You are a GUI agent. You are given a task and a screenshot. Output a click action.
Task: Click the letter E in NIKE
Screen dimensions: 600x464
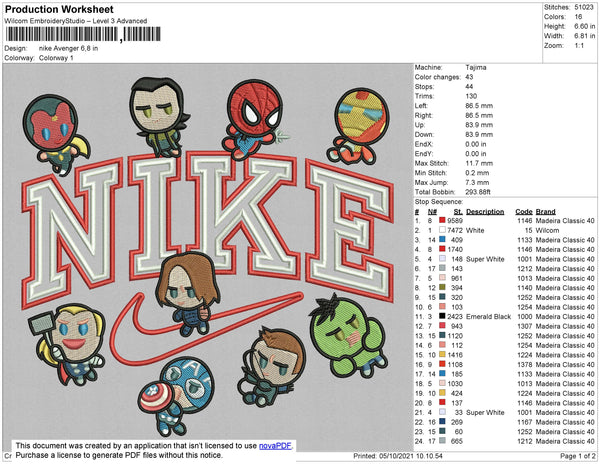[349, 230]
